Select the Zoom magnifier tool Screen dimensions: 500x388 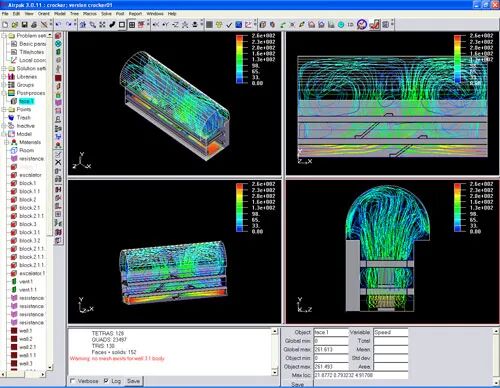click(x=92, y=25)
